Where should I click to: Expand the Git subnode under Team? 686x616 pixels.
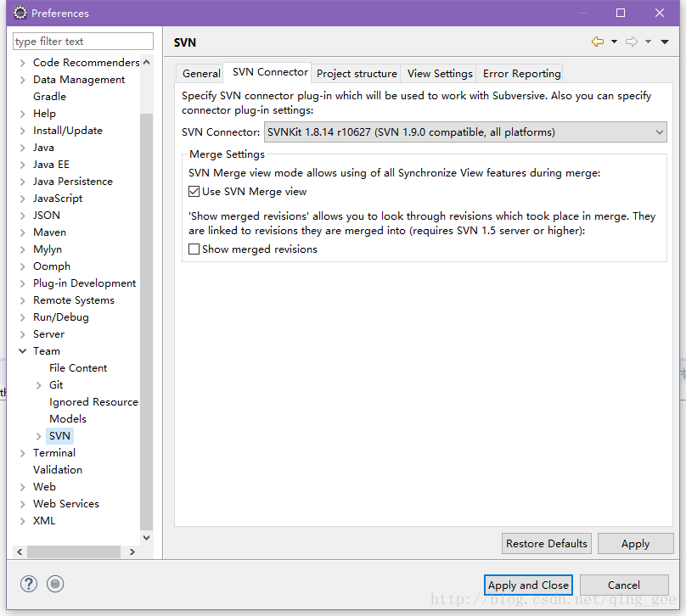(38, 385)
